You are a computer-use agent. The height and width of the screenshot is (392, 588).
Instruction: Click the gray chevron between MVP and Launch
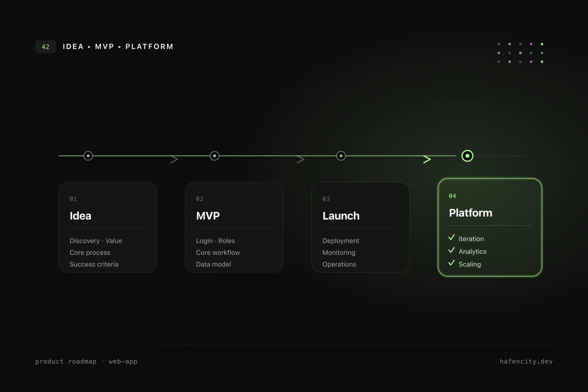pos(300,159)
